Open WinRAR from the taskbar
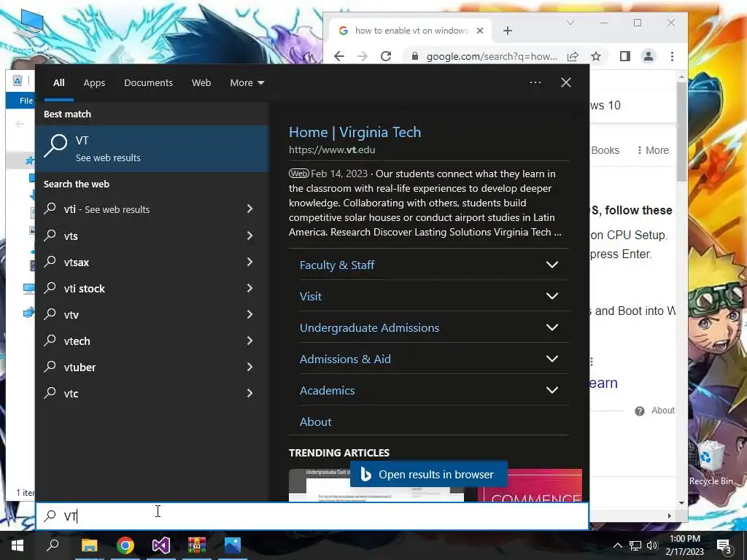The width and height of the screenshot is (747, 560). [196, 545]
